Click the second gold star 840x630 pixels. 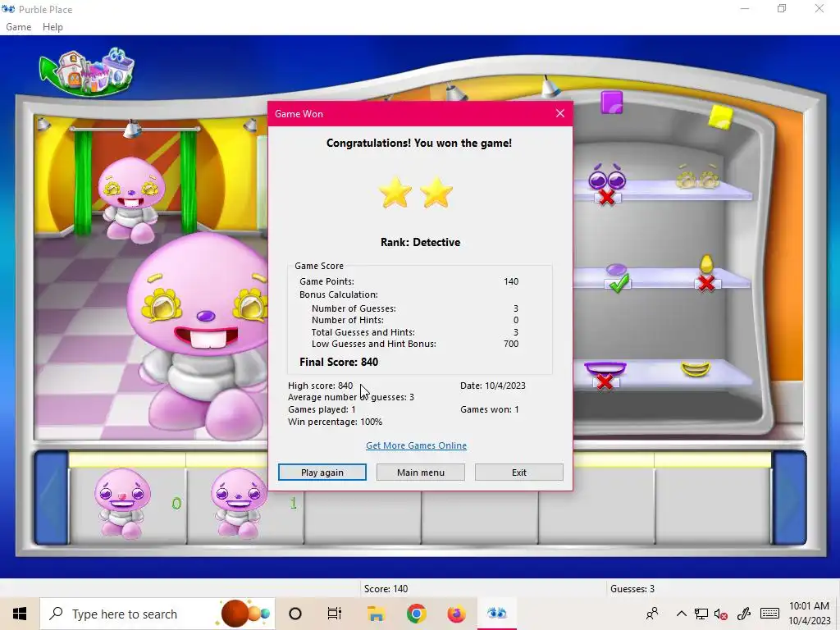coord(436,192)
